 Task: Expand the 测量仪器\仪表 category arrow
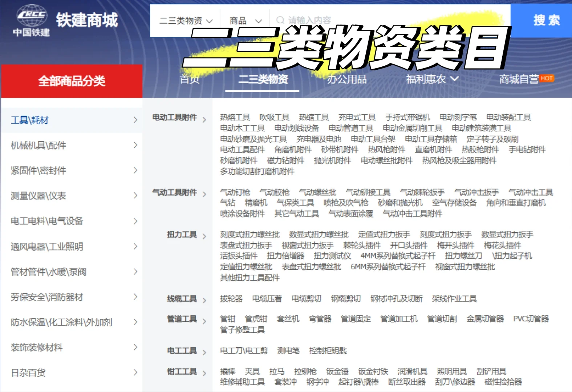(x=135, y=196)
